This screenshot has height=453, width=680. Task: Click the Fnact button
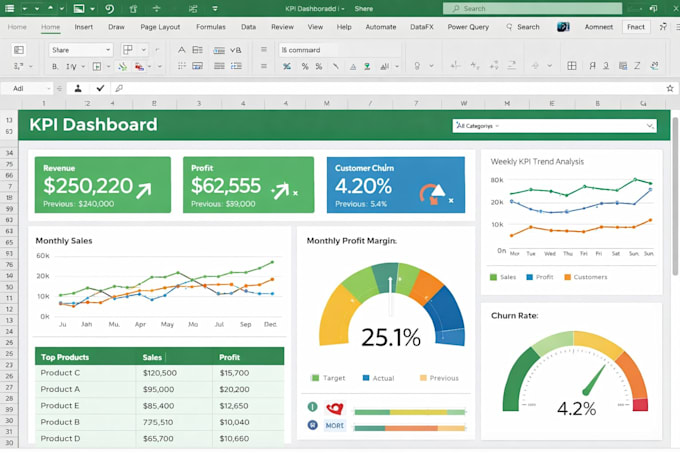636,27
